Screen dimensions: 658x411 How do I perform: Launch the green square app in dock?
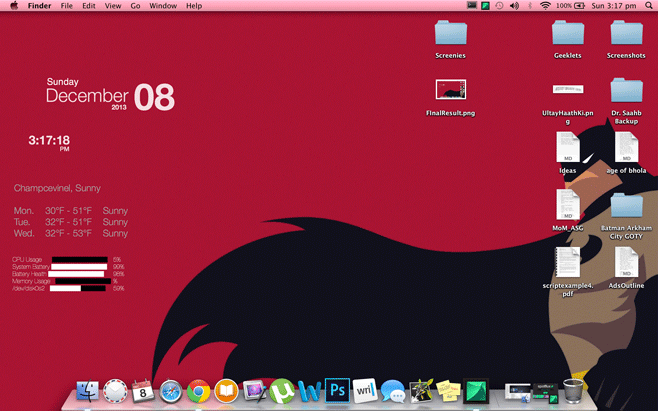pyautogui.click(x=476, y=391)
